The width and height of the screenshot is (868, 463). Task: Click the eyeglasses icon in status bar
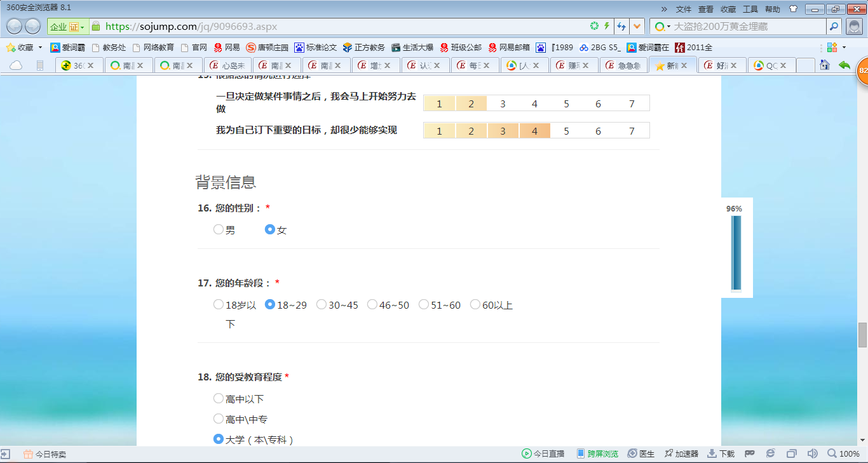[750, 454]
